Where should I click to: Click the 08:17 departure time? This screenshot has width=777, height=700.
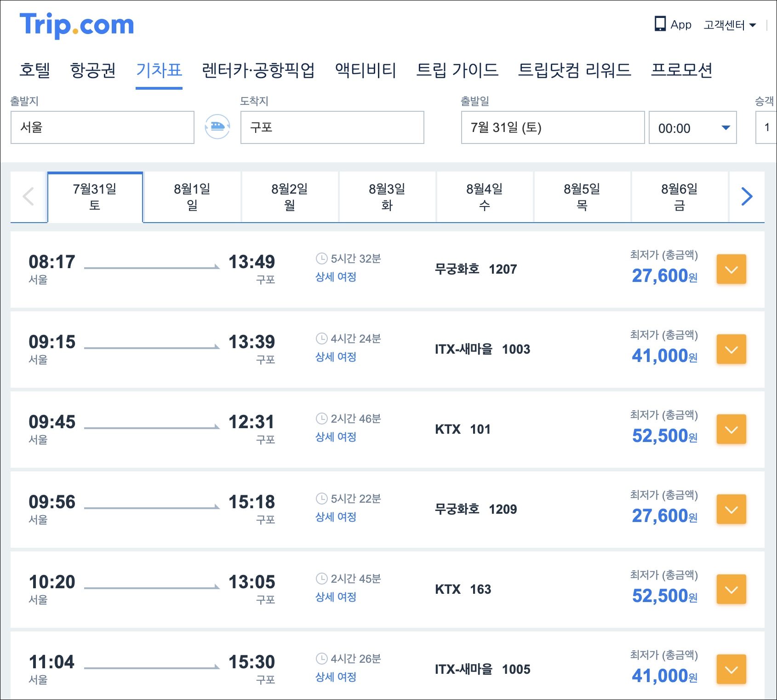tap(52, 262)
